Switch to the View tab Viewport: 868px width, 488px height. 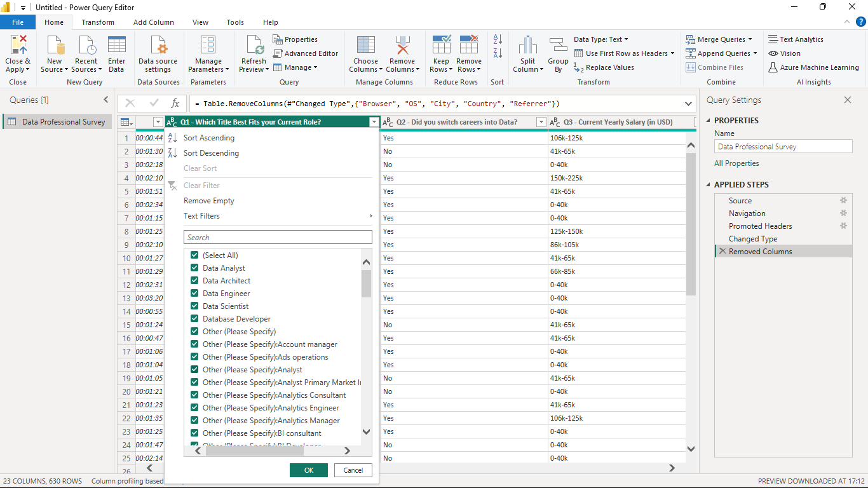[x=200, y=22]
